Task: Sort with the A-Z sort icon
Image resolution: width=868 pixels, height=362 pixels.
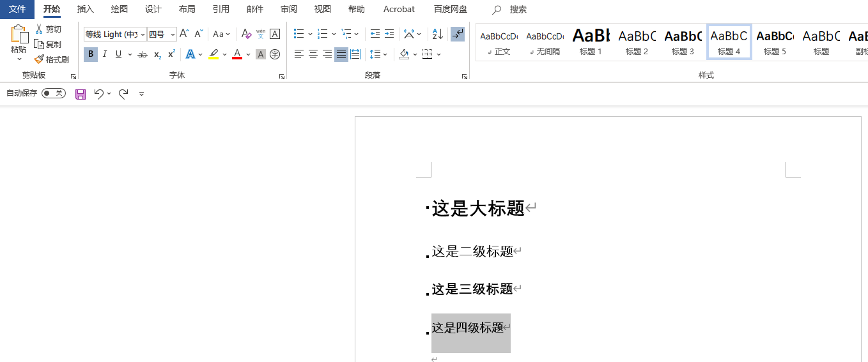Action: (x=437, y=34)
